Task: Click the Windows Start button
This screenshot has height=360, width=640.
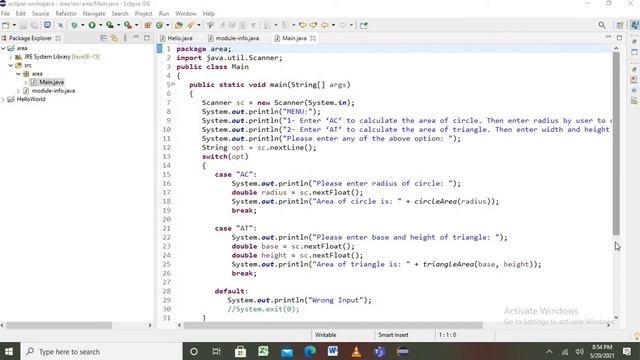Action: click(x=9, y=351)
